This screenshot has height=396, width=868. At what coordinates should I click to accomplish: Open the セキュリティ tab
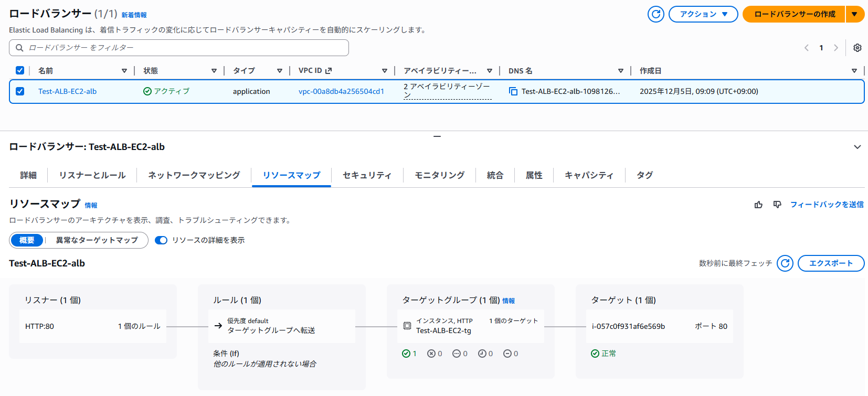point(367,175)
